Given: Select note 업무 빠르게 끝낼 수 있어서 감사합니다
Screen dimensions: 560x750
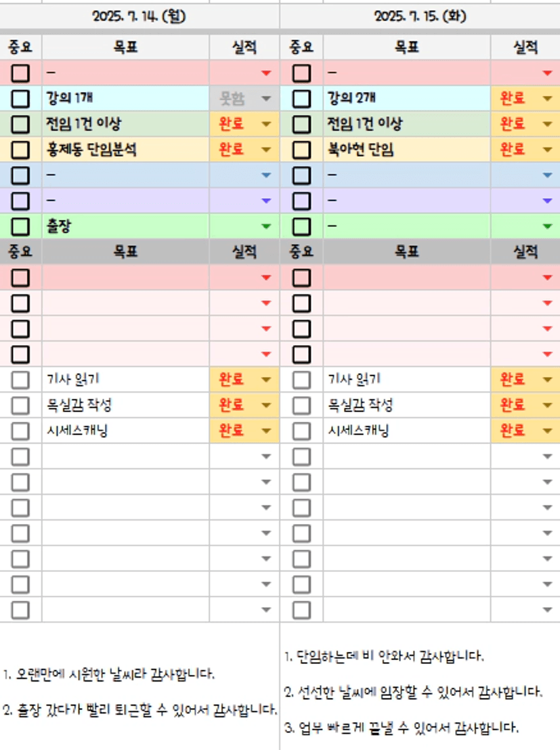Looking at the screenshot, I should coord(402,728).
